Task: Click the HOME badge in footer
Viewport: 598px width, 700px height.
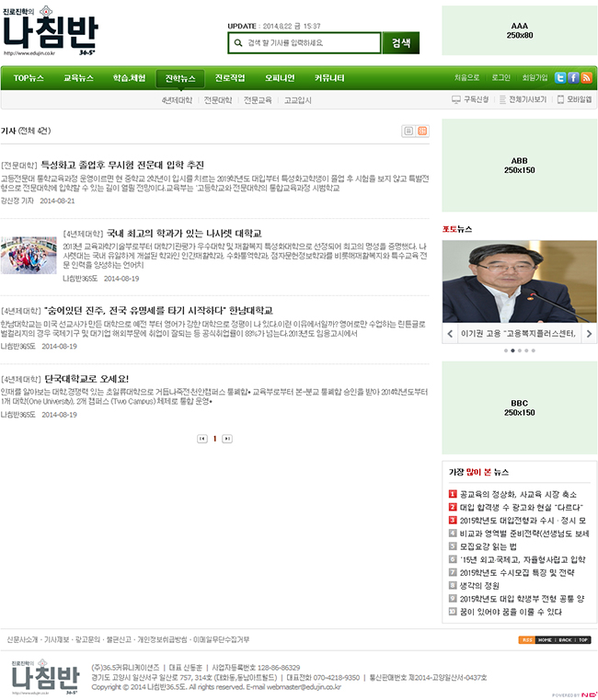Action: pos(545,639)
